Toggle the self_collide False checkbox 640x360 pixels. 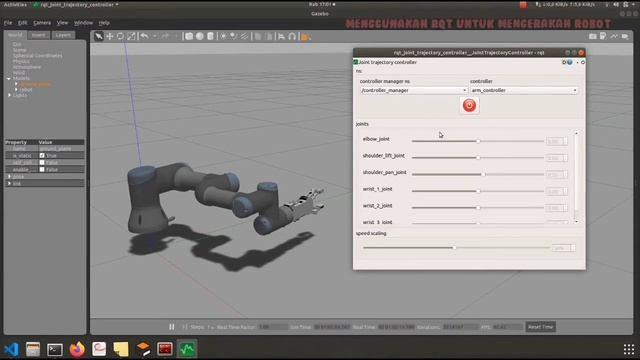pyautogui.click(x=42, y=162)
